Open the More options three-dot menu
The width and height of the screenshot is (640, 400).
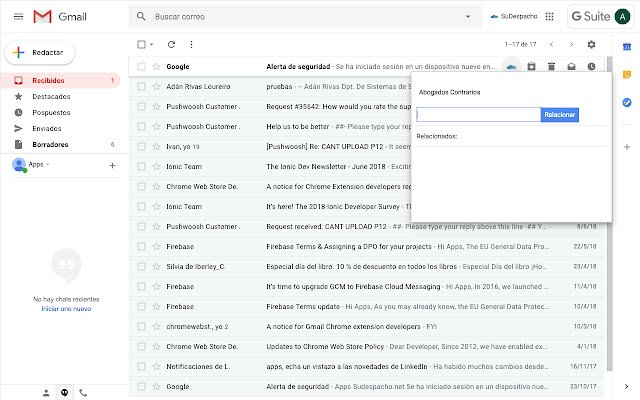pos(191,44)
